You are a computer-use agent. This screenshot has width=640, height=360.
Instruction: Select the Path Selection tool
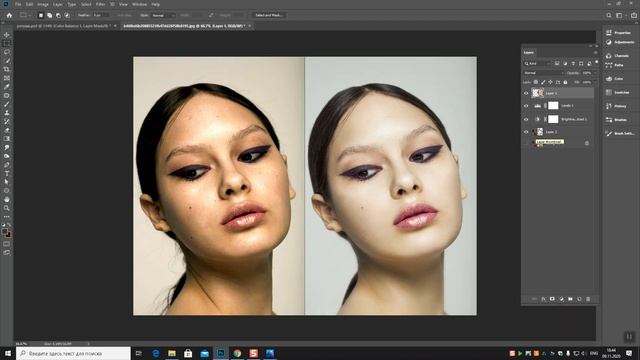(x=7, y=182)
